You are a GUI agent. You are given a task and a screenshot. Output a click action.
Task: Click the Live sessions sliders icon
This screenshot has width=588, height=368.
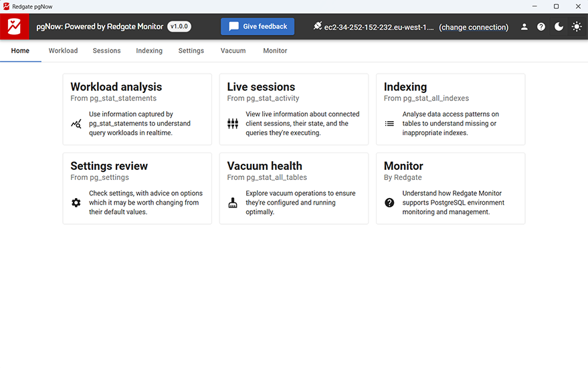[x=233, y=124]
